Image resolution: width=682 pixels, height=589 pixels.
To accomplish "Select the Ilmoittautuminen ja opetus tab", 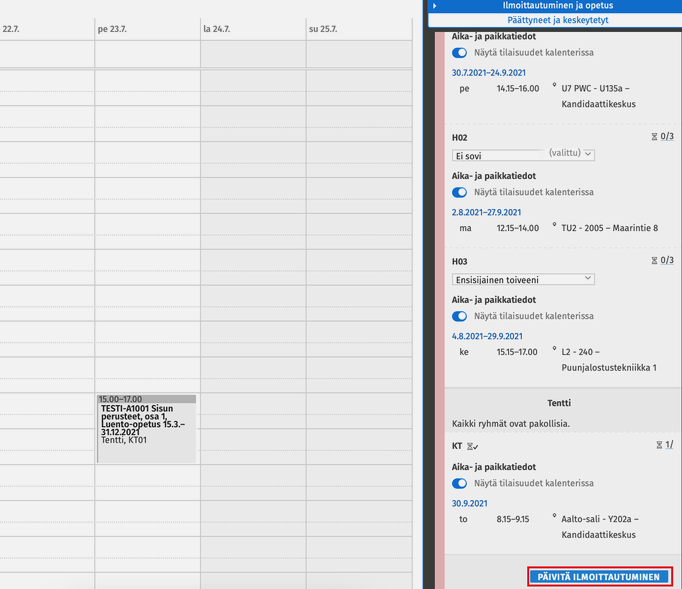I will [557, 6].
